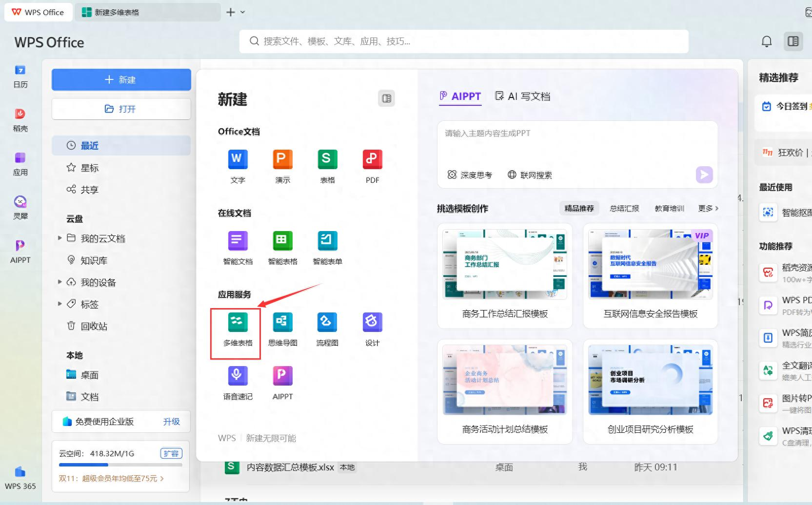The height and width of the screenshot is (505, 812).
Task: Switch to the WPS Office home tab
Action: pyautogui.click(x=38, y=12)
